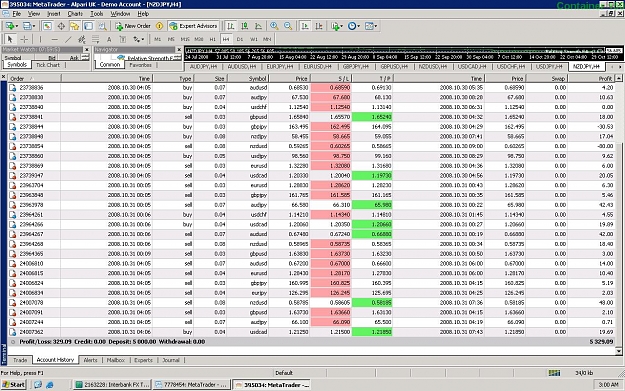The height and width of the screenshot is (391, 625).
Task: Switch to Tick Chart tab
Action: pyautogui.click(x=48, y=65)
